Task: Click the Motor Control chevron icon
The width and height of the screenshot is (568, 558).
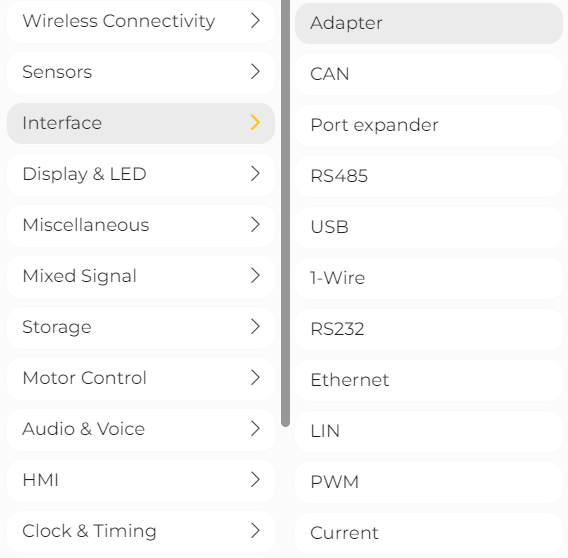Action: click(255, 378)
